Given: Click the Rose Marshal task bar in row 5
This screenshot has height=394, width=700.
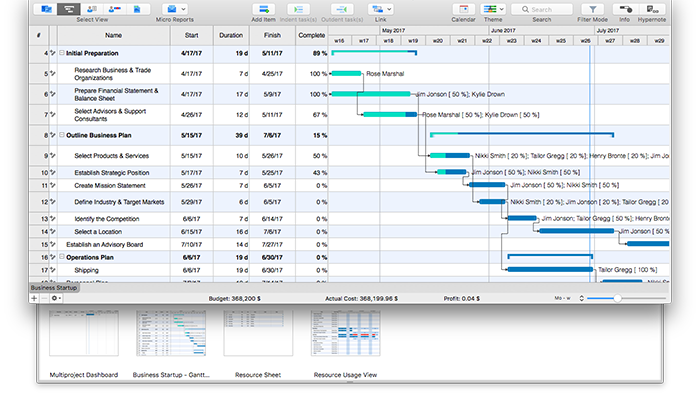Looking at the screenshot, I should pyautogui.click(x=346, y=74).
